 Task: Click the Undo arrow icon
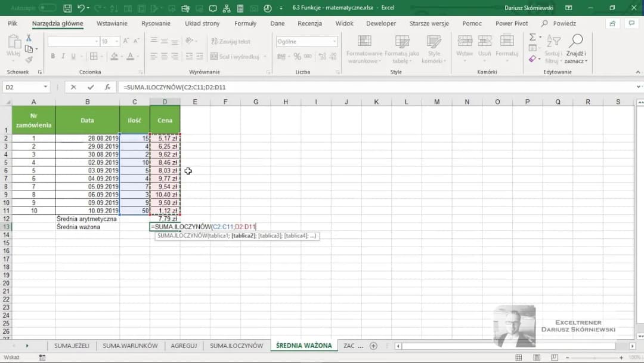point(81,8)
